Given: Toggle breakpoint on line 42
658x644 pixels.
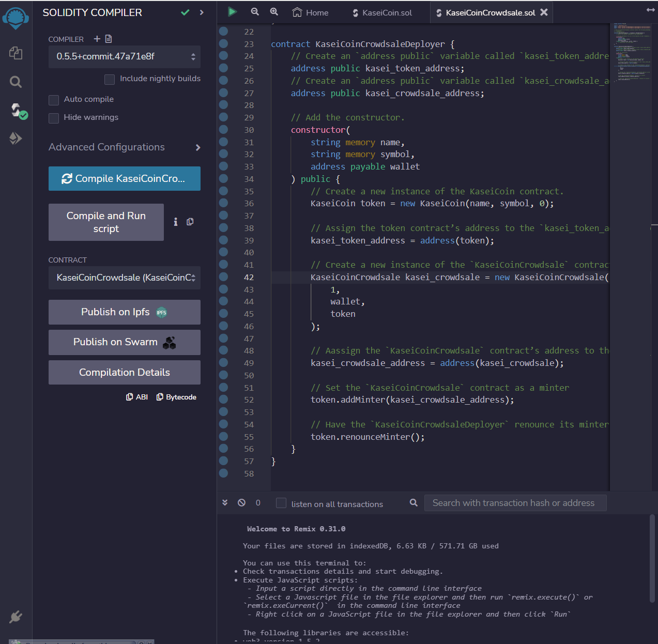Looking at the screenshot, I should click(223, 277).
